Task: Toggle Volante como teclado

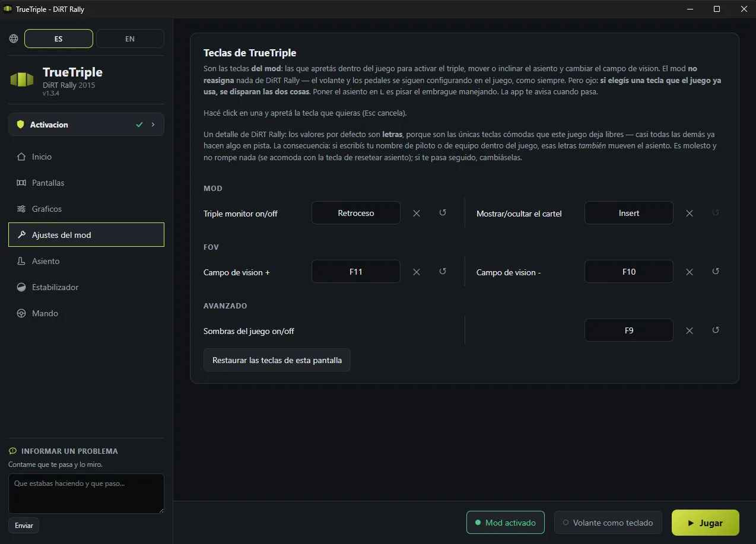Action: pyautogui.click(x=608, y=523)
